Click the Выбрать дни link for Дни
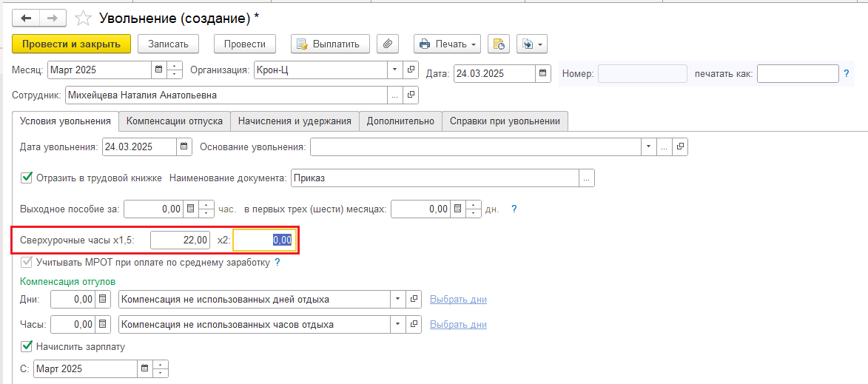 click(458, 300)
